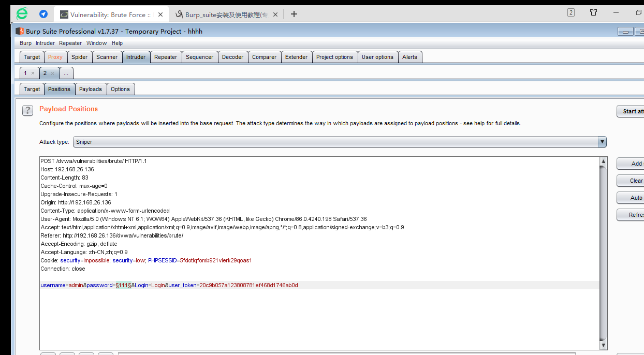Image resolution: width=644 pixels, height=355 pixels.
Task: View the Alerts tab
Action: pyautogui.click(x=410, y=57)
